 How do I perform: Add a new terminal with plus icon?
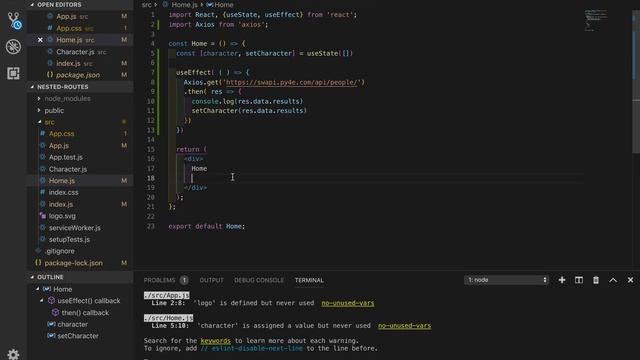(562, 280)
